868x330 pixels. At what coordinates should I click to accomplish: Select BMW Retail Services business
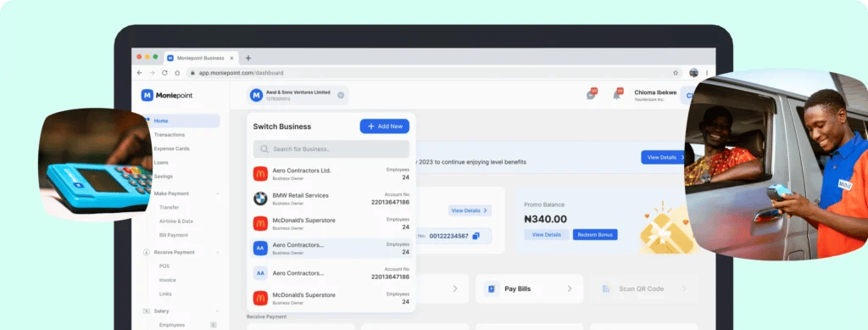coord(331,199)
